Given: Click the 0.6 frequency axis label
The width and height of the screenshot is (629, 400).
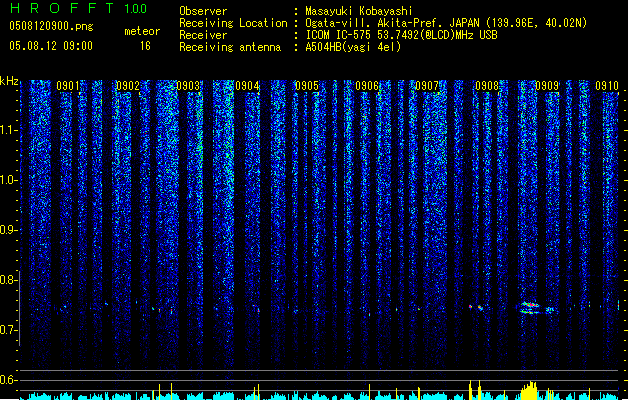Looking at the screenshot, I should coord(8,380).
